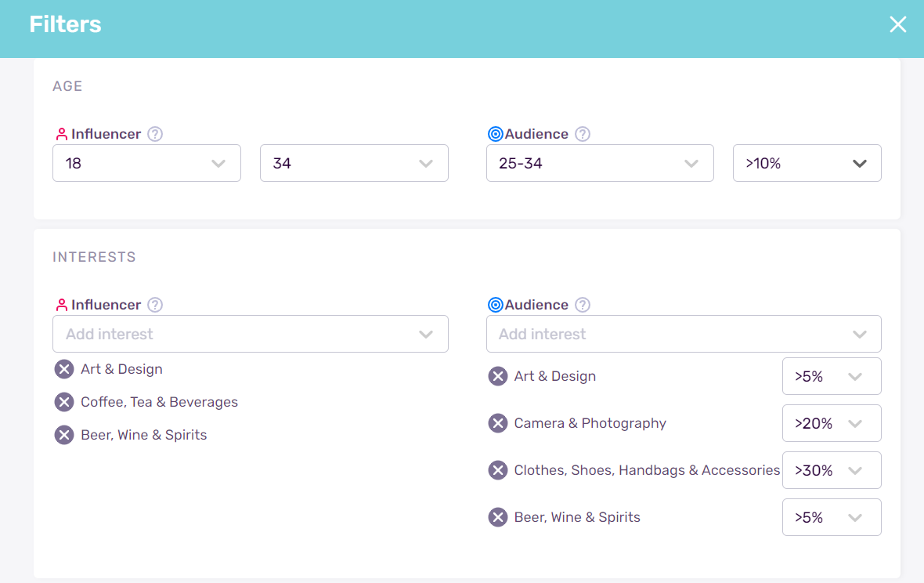The image size is (924, 583).
Task: Open the Clothes, Shoes percentage dropdown showing >30%
Action: (832, 470)
